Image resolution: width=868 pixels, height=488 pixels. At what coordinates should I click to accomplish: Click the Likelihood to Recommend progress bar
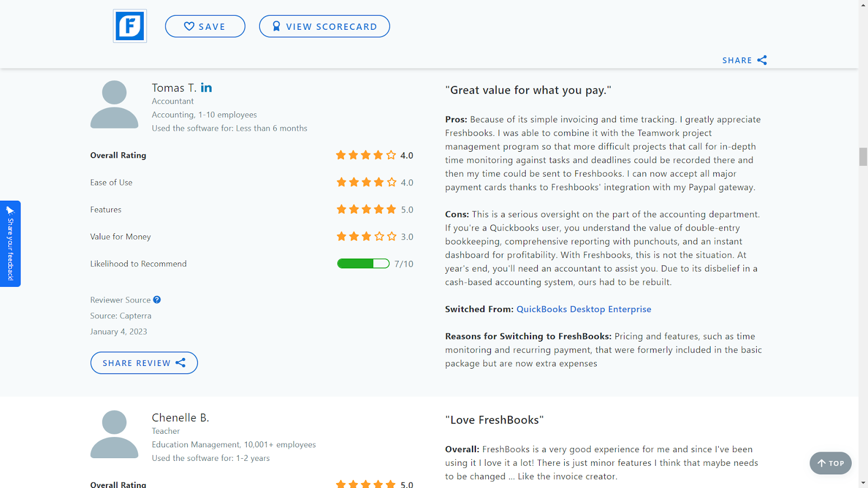(363, 264)
